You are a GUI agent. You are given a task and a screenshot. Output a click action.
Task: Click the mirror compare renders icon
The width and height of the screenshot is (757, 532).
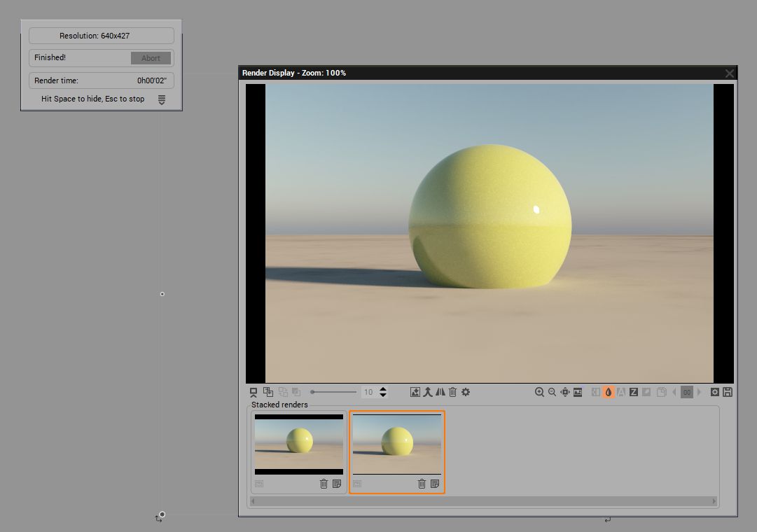[440, 392]
